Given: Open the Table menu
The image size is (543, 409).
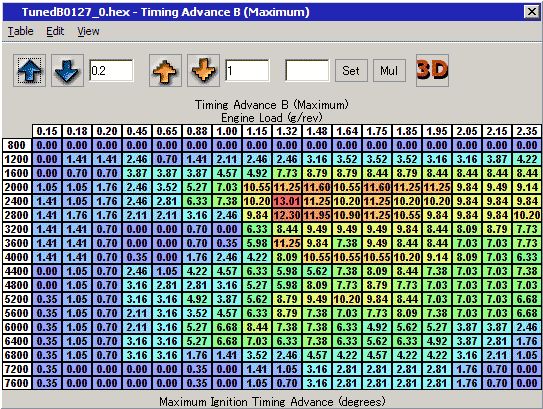Looking at the screenshot, I should click(21, 31).
